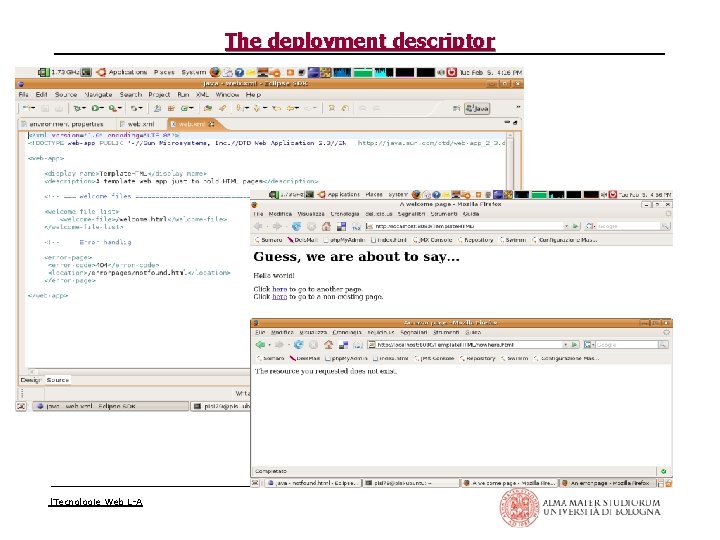Click the Firefox launcher icon in Eclipse desktop panel

(215, 72)
